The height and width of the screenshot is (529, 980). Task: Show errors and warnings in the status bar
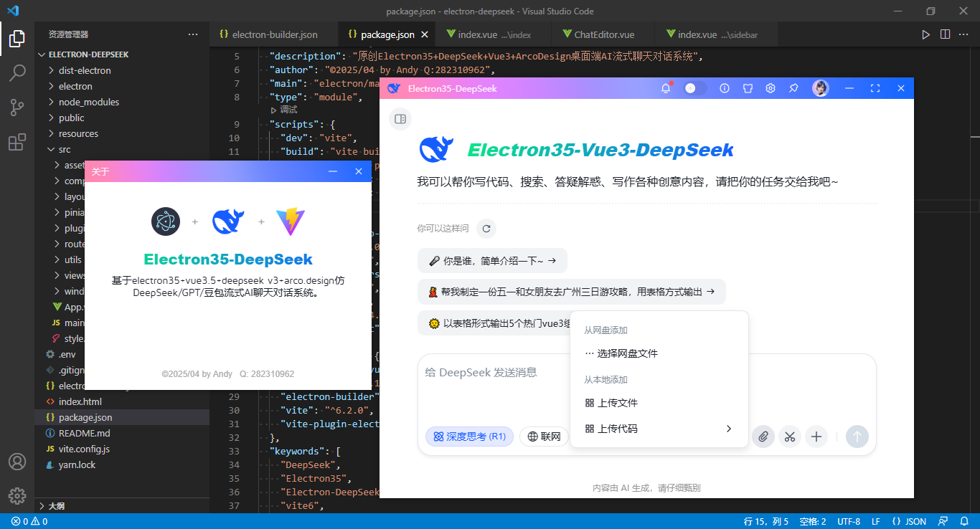click(29, 521)
